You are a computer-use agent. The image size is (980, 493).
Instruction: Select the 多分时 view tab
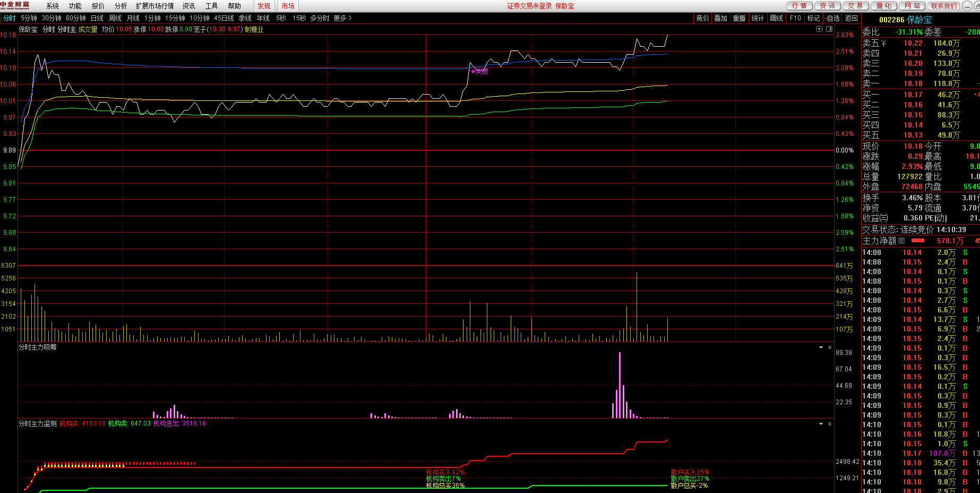tap(320, 18)
